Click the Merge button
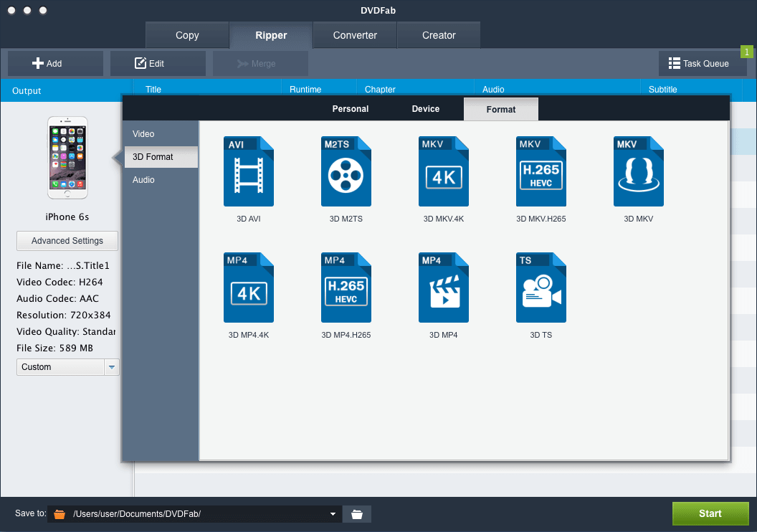Screen dimensions: 757x532 click(x=261, y=63)
